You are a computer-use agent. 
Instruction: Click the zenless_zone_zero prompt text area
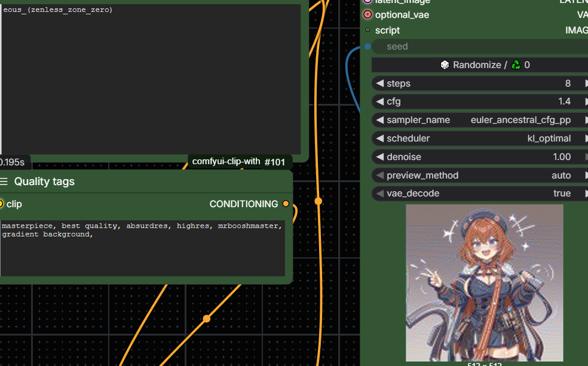151,79
